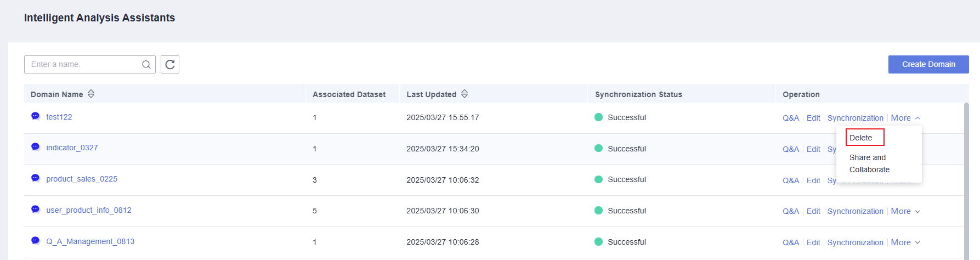
Task: Click dataset count 3 for product_sales_0225
Action: [315, 180]
